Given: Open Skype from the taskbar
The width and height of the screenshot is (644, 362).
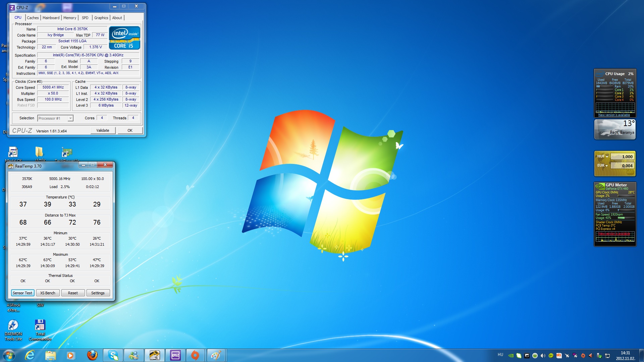Looking at the screenshot, I should click(x=113, y=355).
